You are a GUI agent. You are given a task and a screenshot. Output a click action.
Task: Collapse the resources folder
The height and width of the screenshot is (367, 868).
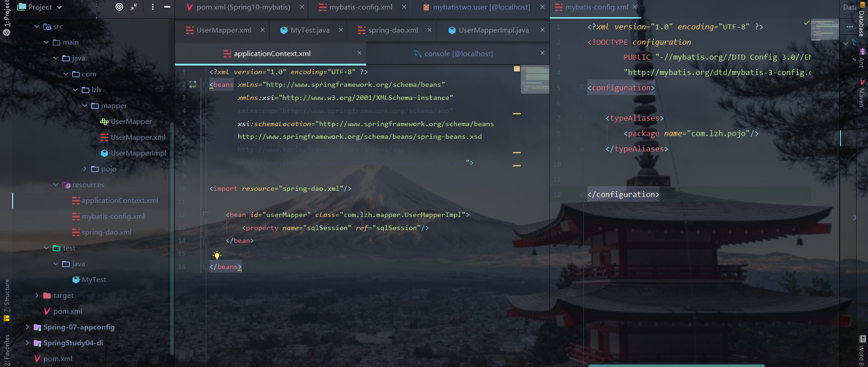[56, 185]
